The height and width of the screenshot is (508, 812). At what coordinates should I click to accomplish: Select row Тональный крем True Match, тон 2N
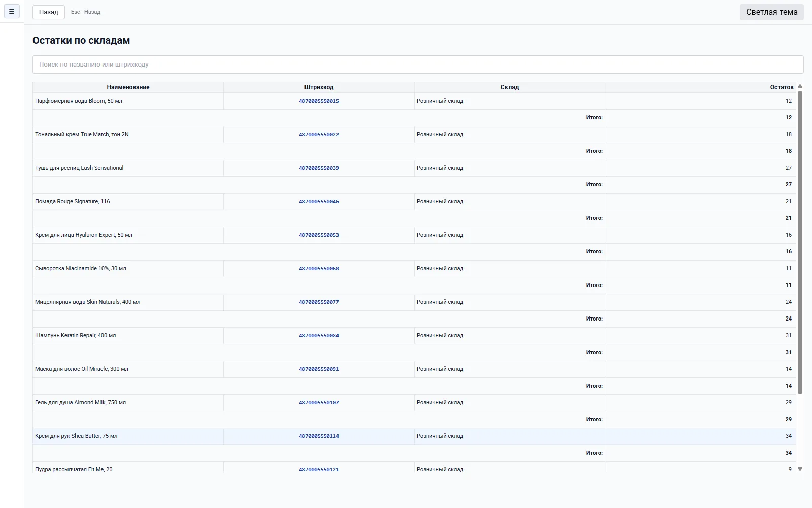[x=414, y=135]
